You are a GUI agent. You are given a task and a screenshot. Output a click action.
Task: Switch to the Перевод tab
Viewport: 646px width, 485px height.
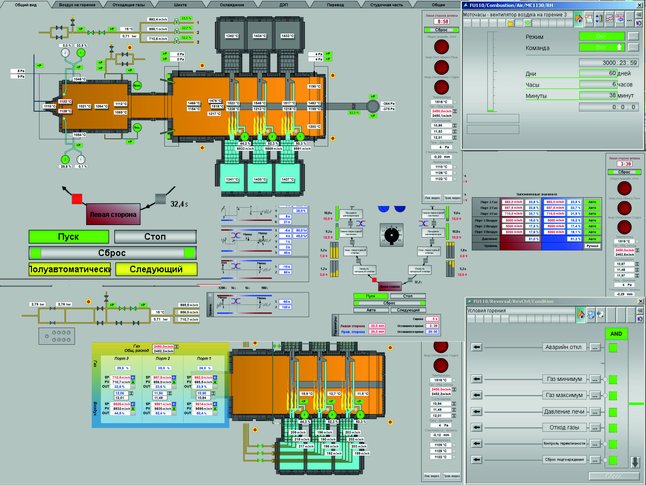[335, 5]
